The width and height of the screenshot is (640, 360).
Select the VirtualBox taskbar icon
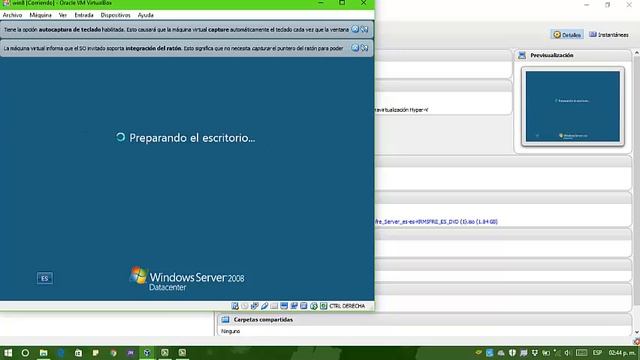coord(147,353)
